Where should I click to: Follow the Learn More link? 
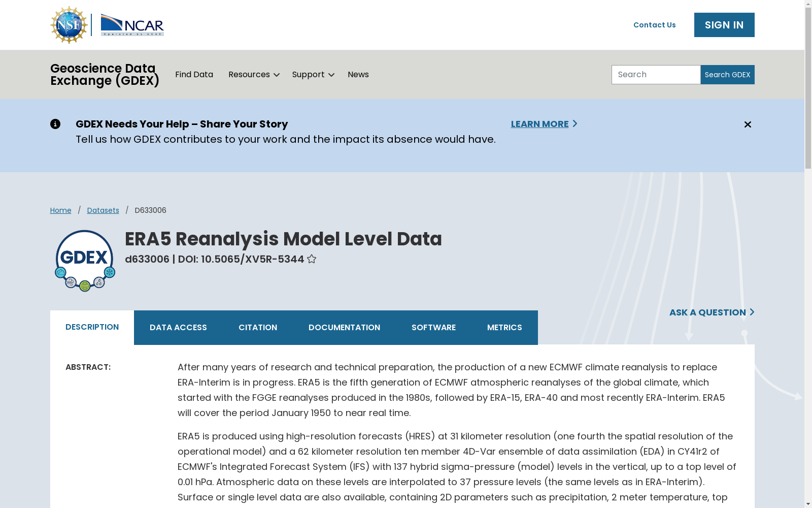point(544,124)
